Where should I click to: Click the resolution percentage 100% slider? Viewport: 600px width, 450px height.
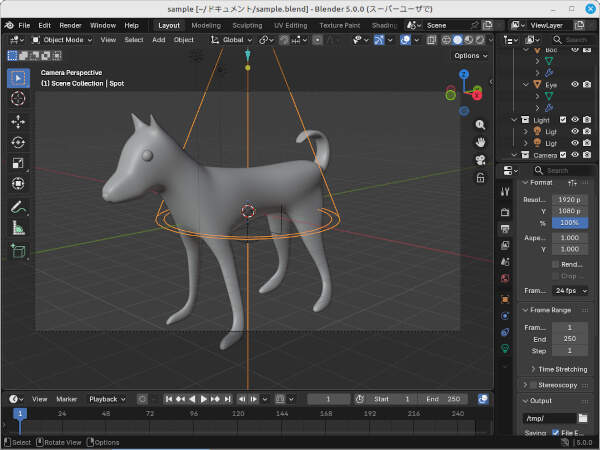(569, 222)
